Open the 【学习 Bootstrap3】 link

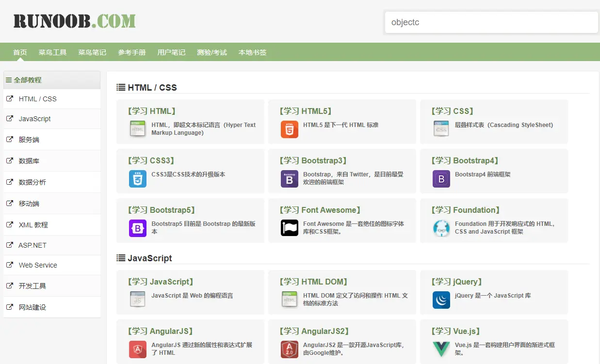click(313, 160)
